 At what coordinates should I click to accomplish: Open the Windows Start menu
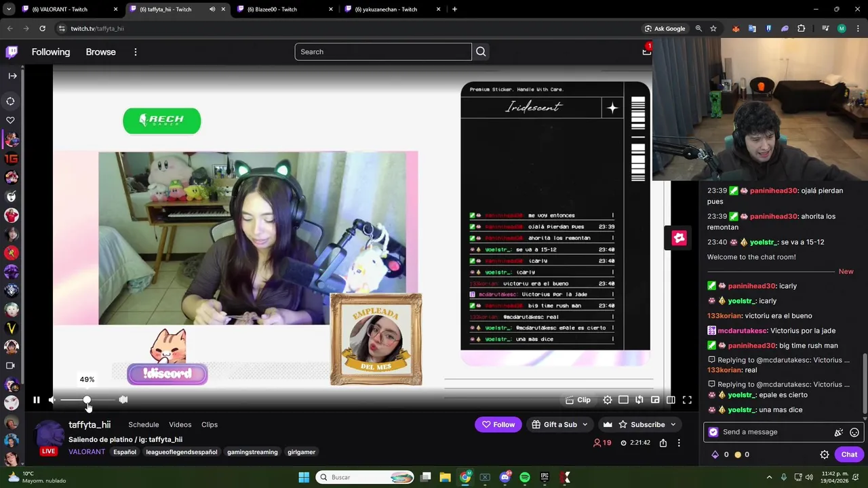pyautogui.click(x=304, y=477)
